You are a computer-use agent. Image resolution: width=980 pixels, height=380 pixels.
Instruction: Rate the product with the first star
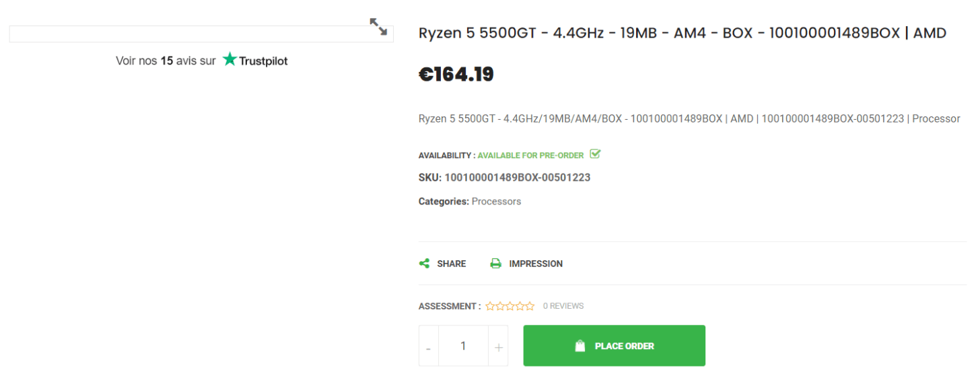coord(490,306)
